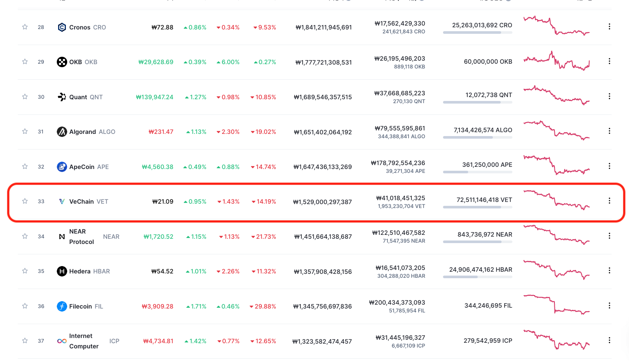This screenshot has width=629, height=364.
Task: Click the OKB coin logo
Action: [x=62, y=62]
